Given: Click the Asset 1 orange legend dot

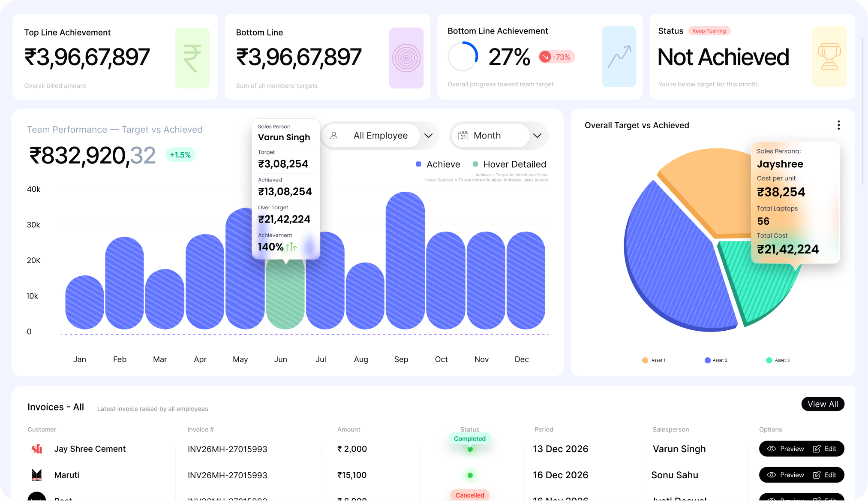Looking at the screenshot, I should click(645, 360).
